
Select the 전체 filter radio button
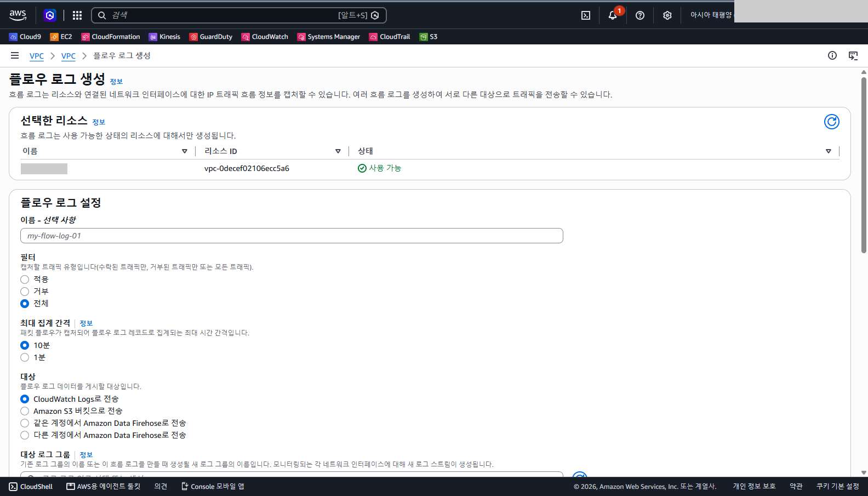(x=25, y=304)
